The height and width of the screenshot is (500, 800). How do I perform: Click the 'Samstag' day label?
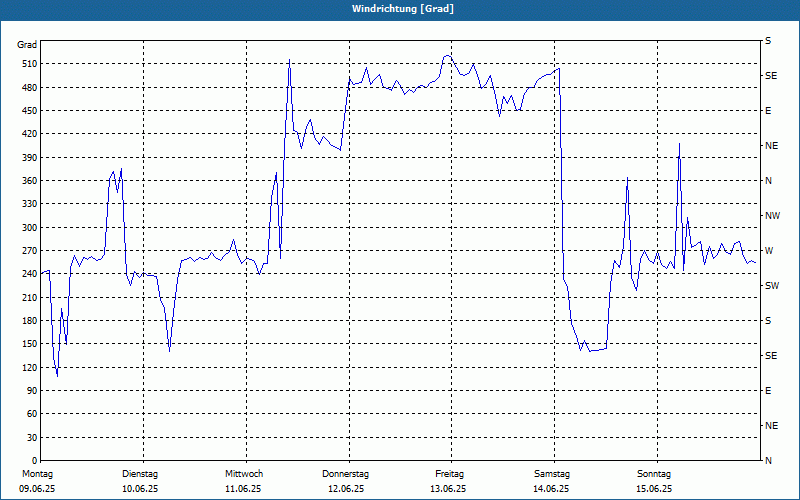click(x=552, y=474)
